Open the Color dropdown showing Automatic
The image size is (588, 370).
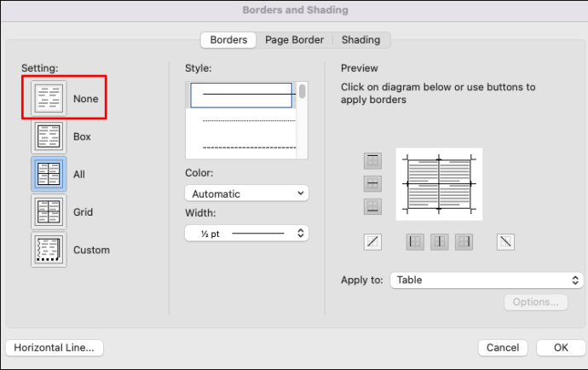246,194
